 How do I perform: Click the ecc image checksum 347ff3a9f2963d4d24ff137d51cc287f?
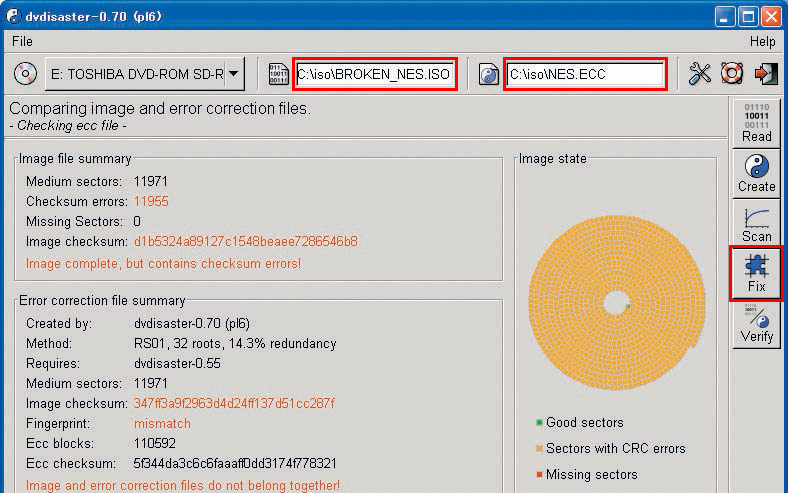click(x=234, y=404)
